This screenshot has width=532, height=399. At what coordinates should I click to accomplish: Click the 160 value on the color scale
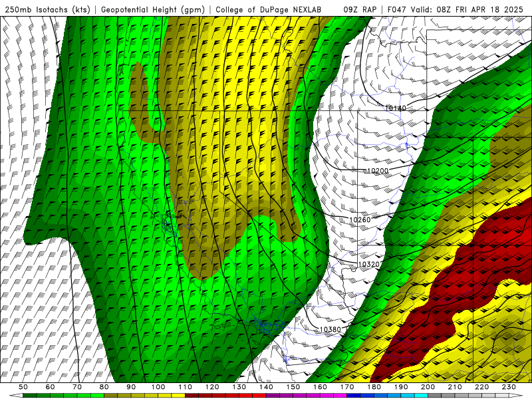(320, 387)
